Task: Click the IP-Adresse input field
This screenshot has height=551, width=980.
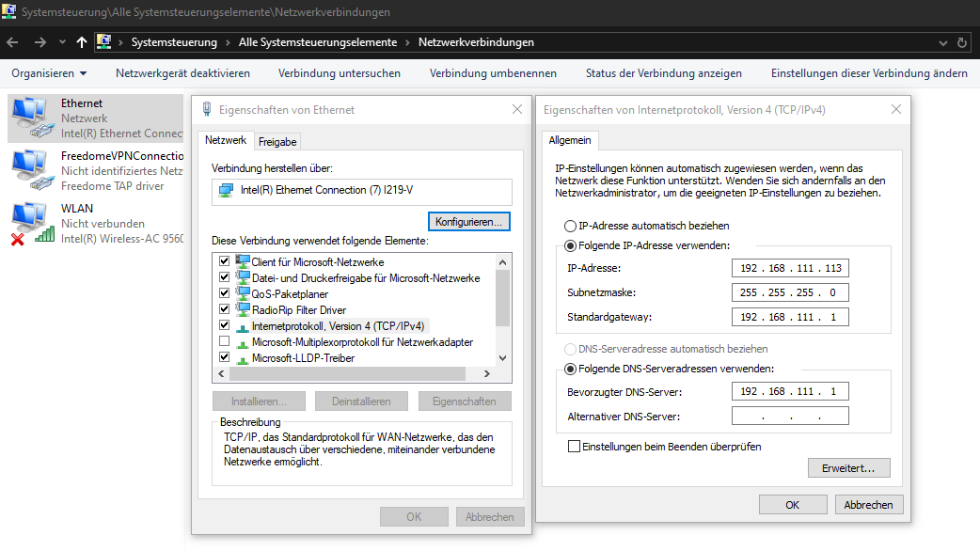Action: (790, 268)
